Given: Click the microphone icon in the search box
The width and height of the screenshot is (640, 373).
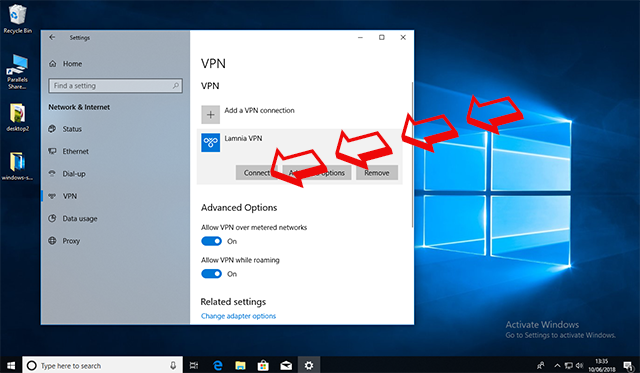Looking at the screenshot, I should (173, 365).
